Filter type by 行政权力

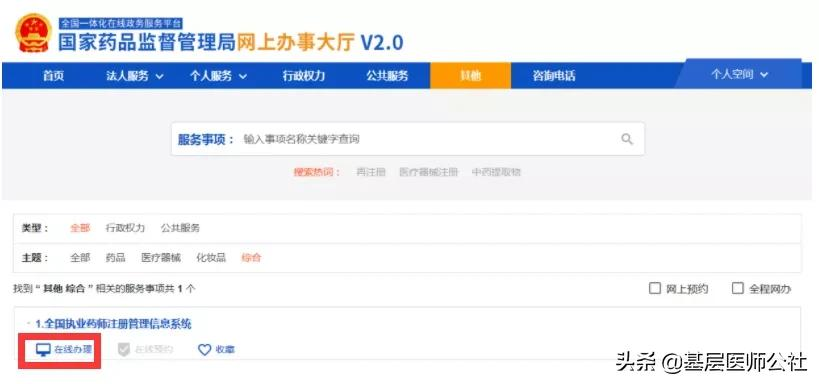tap(125, 228)
